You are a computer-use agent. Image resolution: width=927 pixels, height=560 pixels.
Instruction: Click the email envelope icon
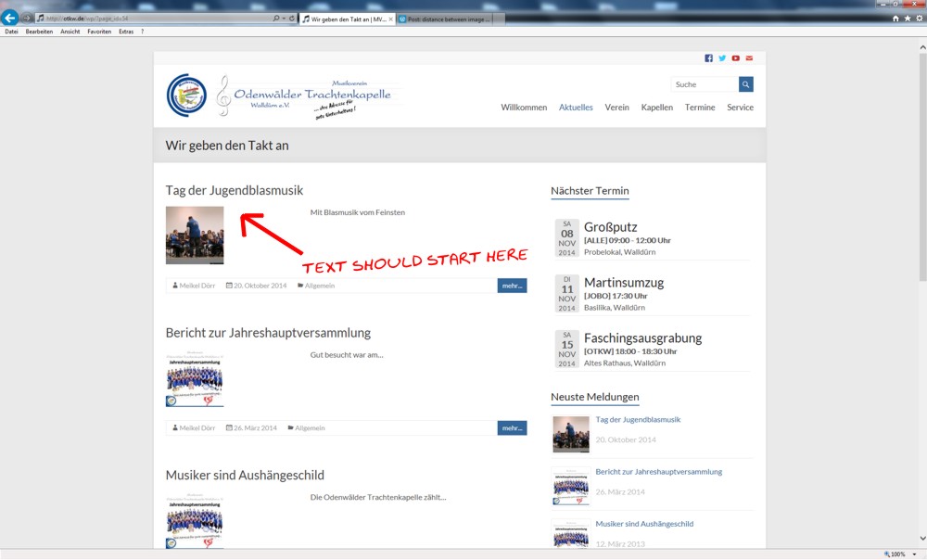tap(749, 58)
